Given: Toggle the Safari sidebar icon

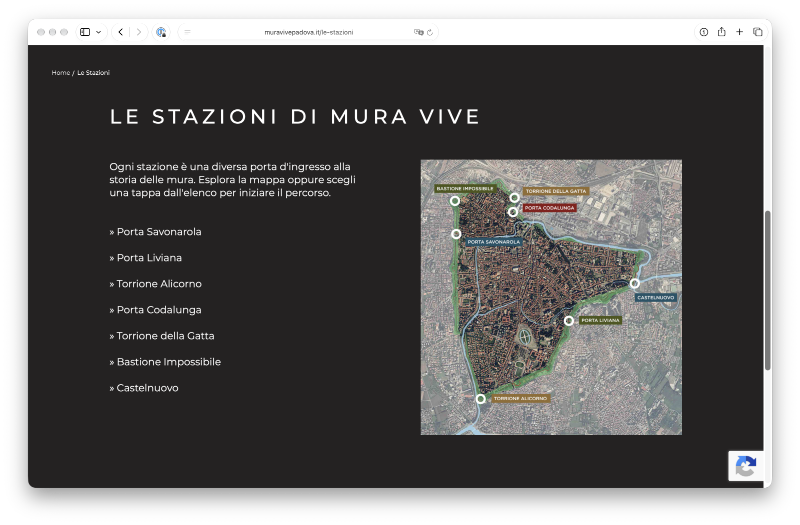Looking at the screenshot, I should (85, 32).
